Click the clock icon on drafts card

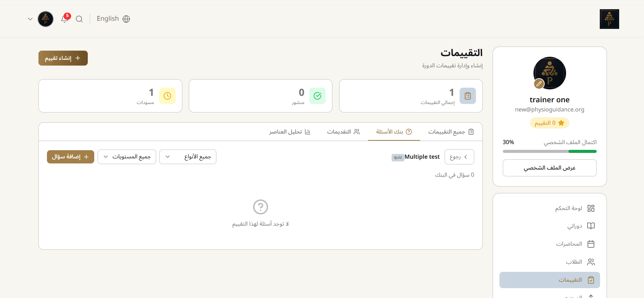click(167, 96)
